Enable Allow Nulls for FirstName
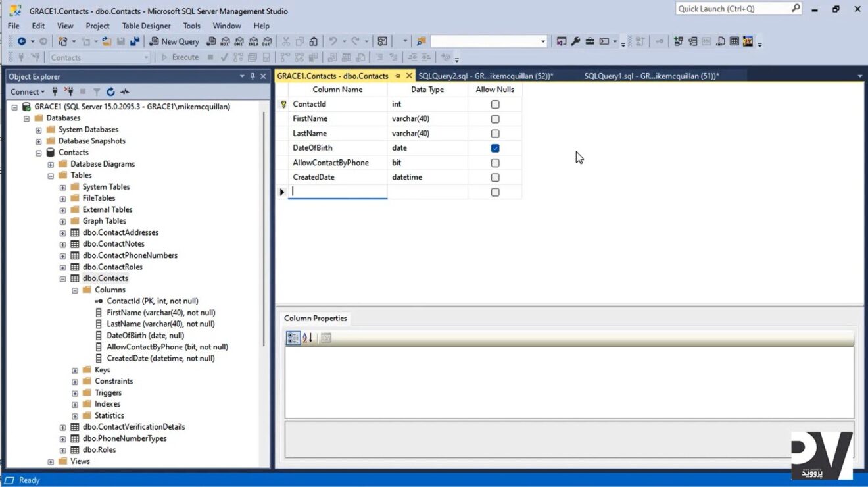The width and height of the screenshot is (868, 487). 494,118
